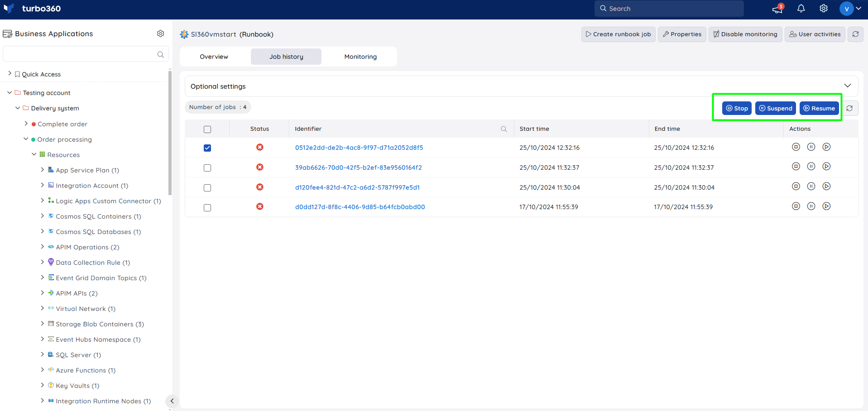The width and height of the screenshot is (868, 411).
Task: Select the Job history tab
Action: (286, 57)
